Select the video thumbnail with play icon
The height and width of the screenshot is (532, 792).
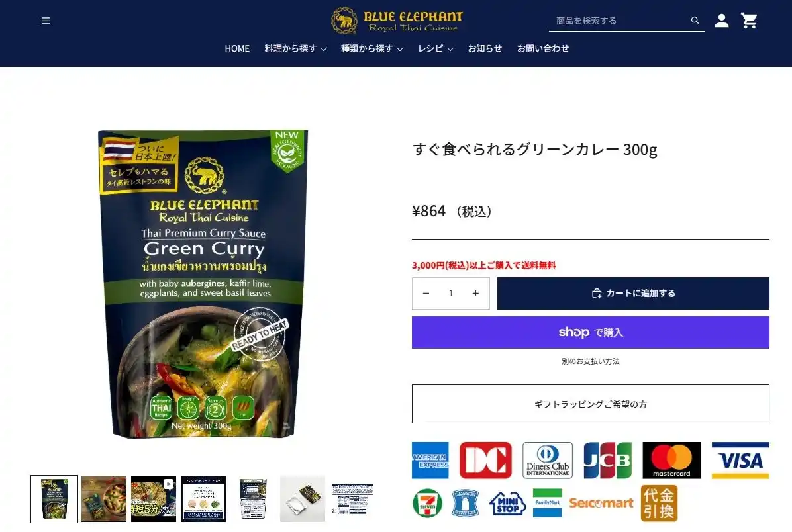tap(154, 499)
